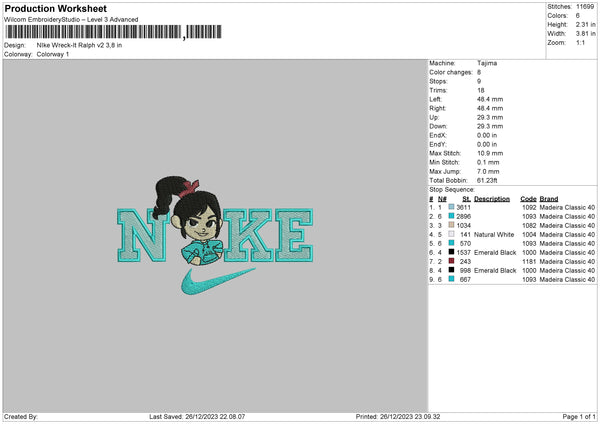Select the design name 'Nike Wreck-It Ralph v2 3,8 in'
The height and width of the screenshot is (424, 600).
(x=79, y=45)
